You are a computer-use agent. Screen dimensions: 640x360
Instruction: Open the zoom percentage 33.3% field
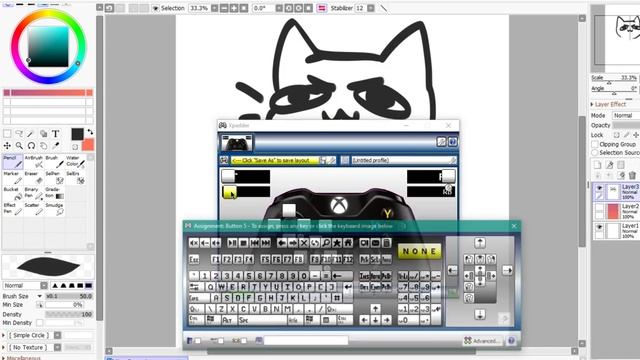point(199,8)
